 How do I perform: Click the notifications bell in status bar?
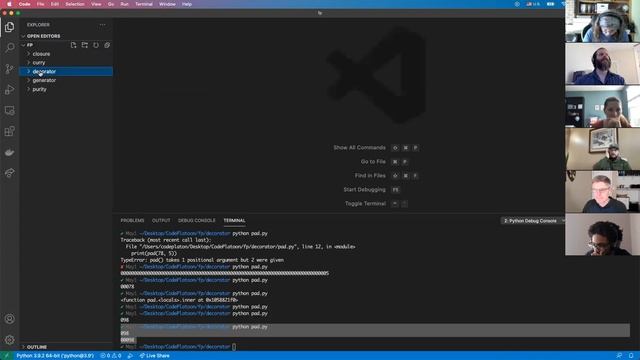[631, 356]
